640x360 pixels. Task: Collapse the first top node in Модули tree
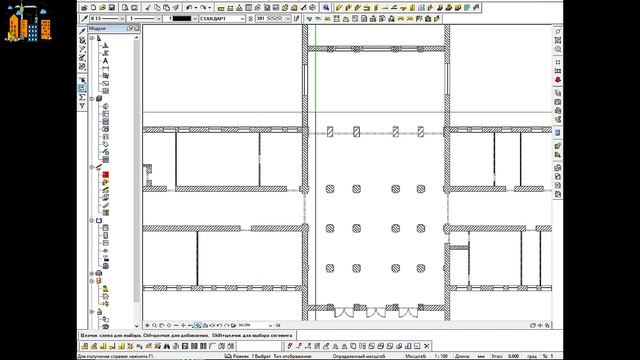tap(92, 38)
